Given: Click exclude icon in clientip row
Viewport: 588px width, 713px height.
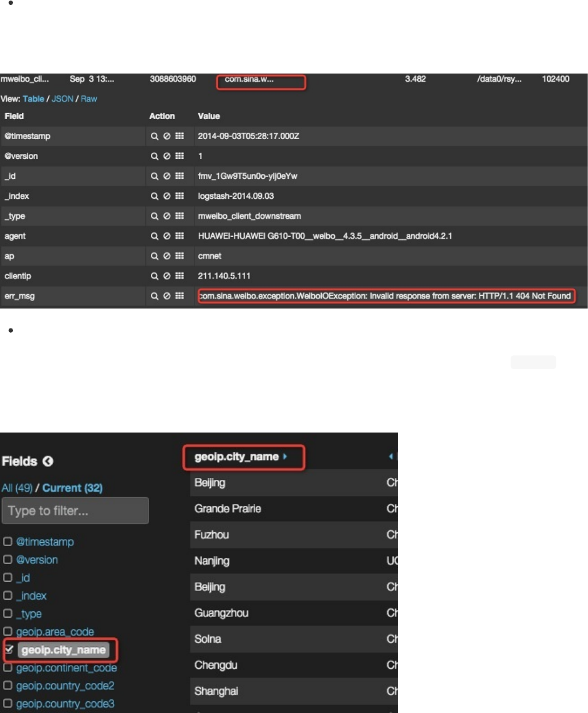Looking at the screenshot, I should pyautogui.click(x=167, y=276).
